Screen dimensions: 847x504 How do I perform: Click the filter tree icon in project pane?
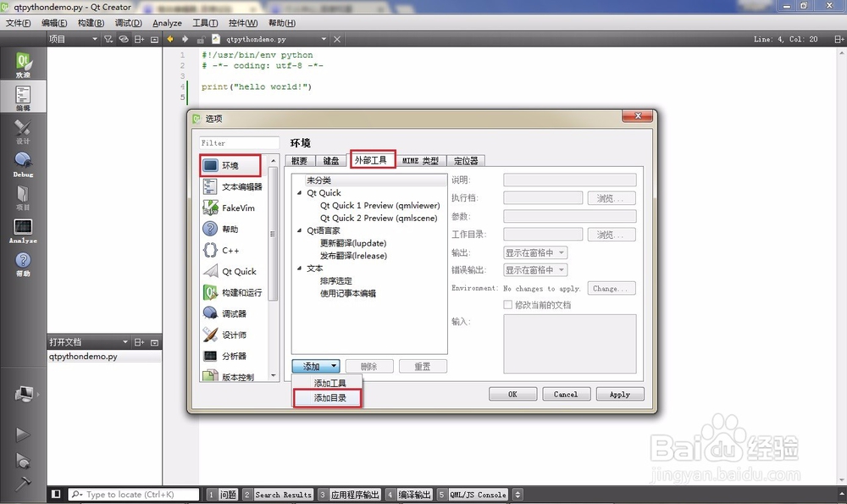tap(108, 39)
